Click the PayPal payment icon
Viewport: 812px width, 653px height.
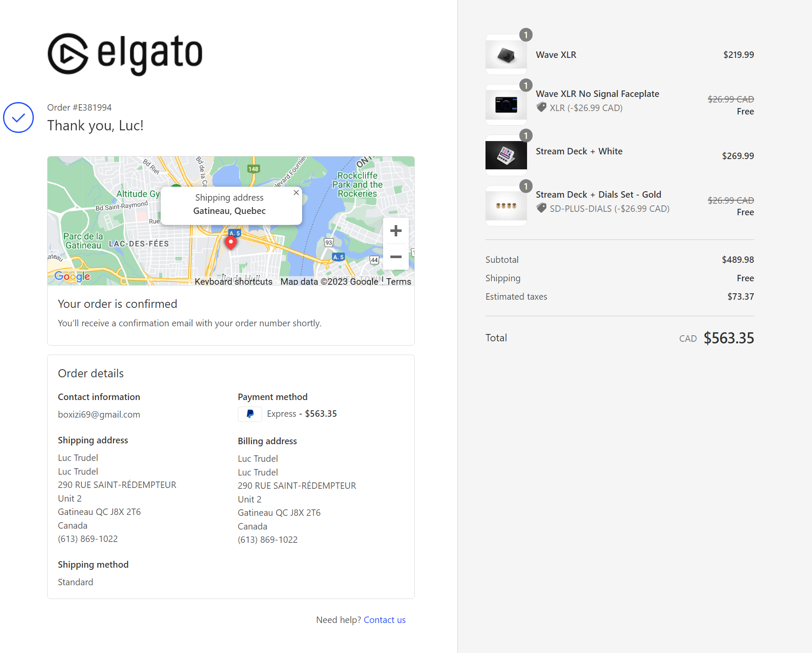click(x=250, y=414)
